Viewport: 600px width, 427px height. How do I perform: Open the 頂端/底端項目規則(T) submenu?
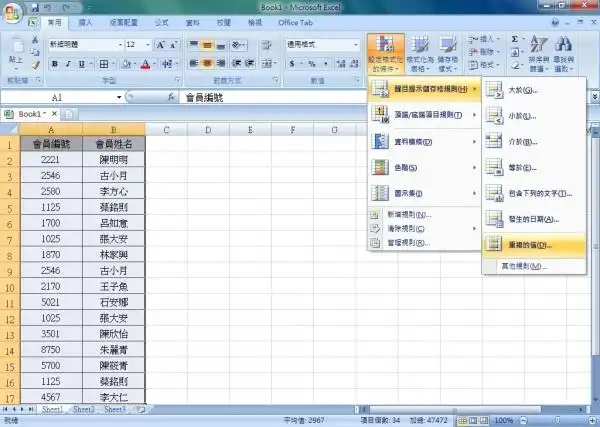coord(424,115)
